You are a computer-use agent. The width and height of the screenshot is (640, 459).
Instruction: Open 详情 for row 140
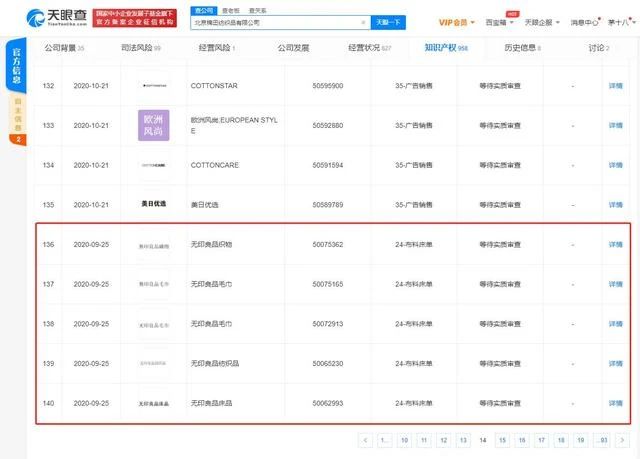(616, 403)
